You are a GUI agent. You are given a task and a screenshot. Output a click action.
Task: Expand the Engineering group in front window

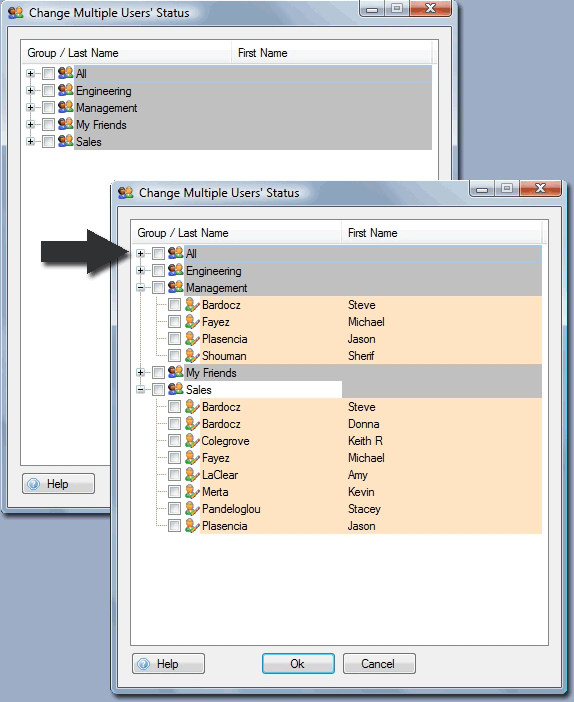[x=141, y=270]
